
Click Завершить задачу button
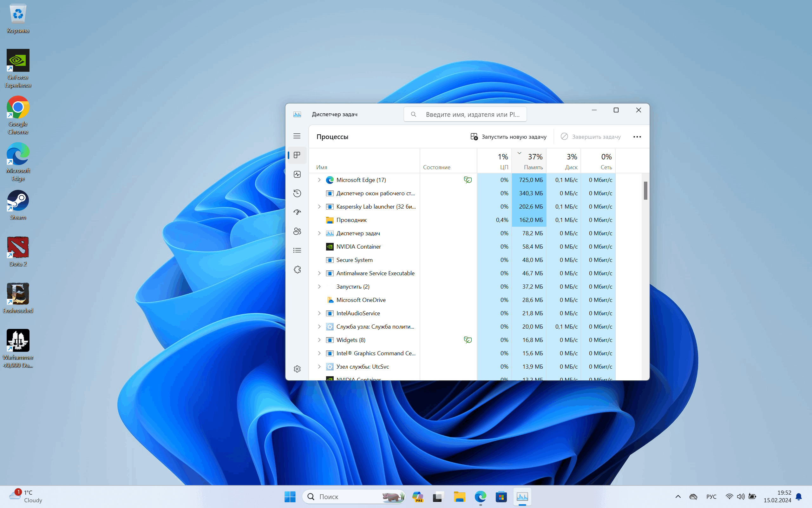pos(591,137)
